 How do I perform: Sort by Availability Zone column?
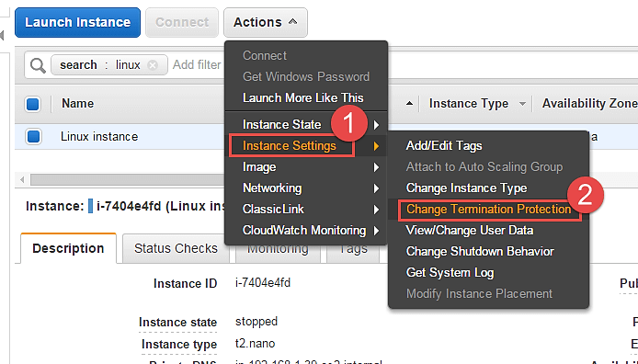point(589,104)
